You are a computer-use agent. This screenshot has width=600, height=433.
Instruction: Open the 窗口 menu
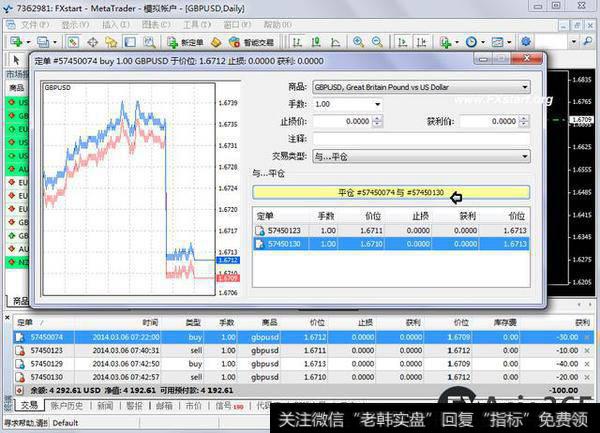[237, 25]
